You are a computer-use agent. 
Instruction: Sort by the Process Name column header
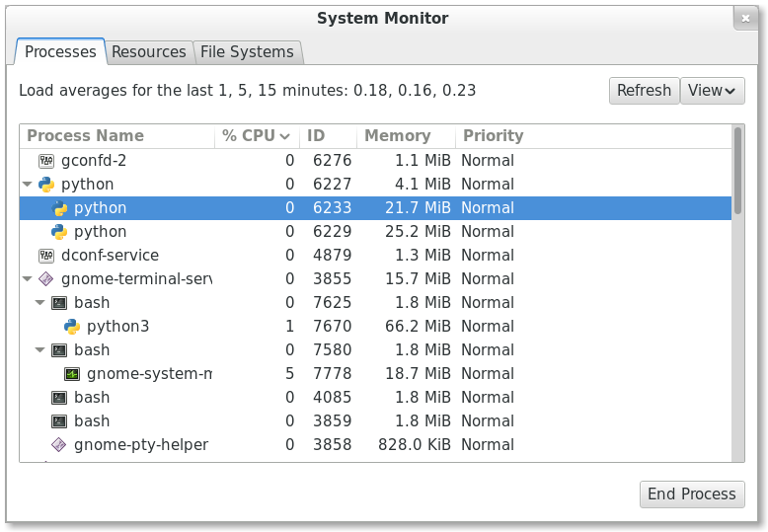point(117,135)
